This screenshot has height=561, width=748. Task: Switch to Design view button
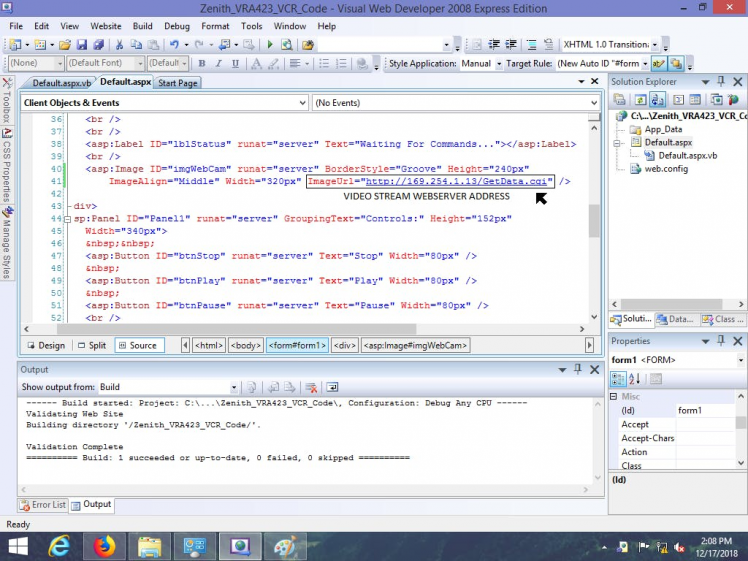click(x=46, y=345)
